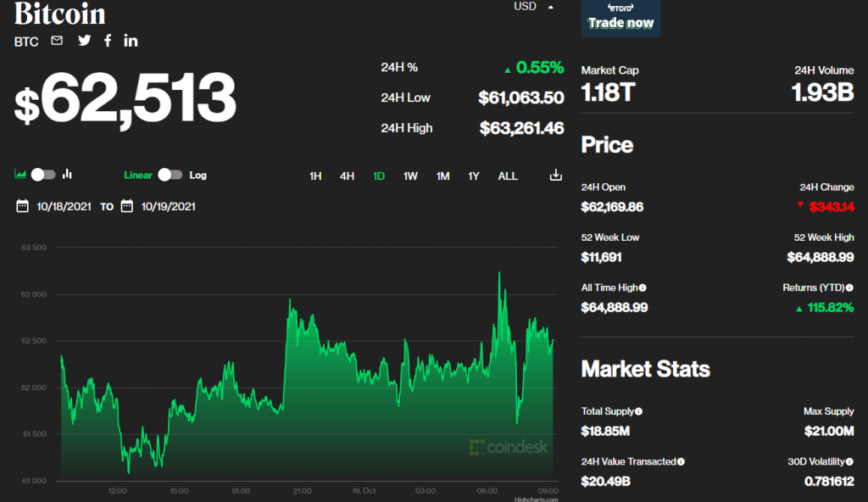The width and height of the screenshot is (868, 502).
Task: Select the ALL time range
Action: tap(508, 176)
